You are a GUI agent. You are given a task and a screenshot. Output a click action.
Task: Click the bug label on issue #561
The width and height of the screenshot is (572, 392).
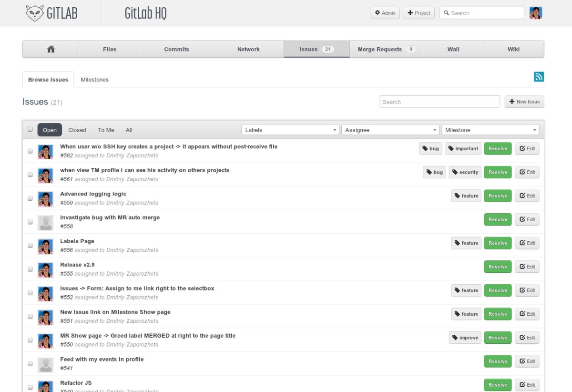click(x=434, y=172)
